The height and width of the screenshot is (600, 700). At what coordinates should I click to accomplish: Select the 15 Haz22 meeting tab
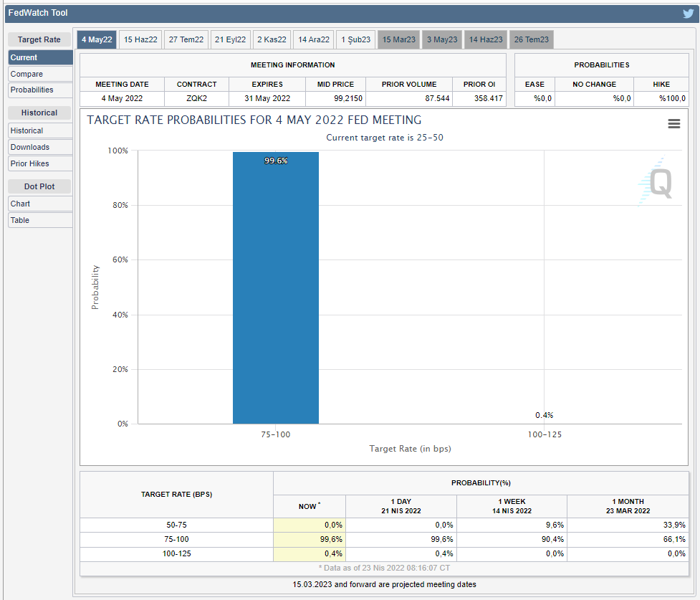pos(140,40)
